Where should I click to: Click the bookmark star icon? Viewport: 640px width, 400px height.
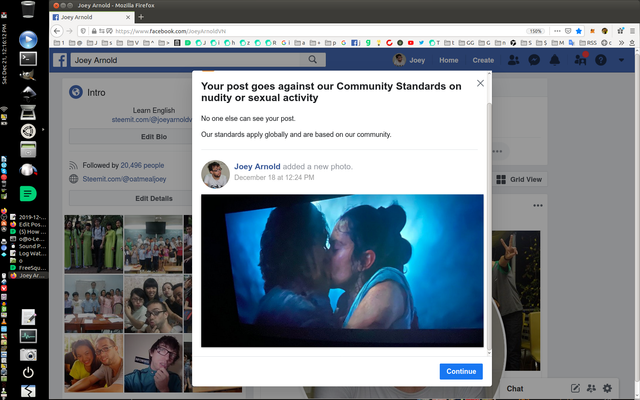578,31
